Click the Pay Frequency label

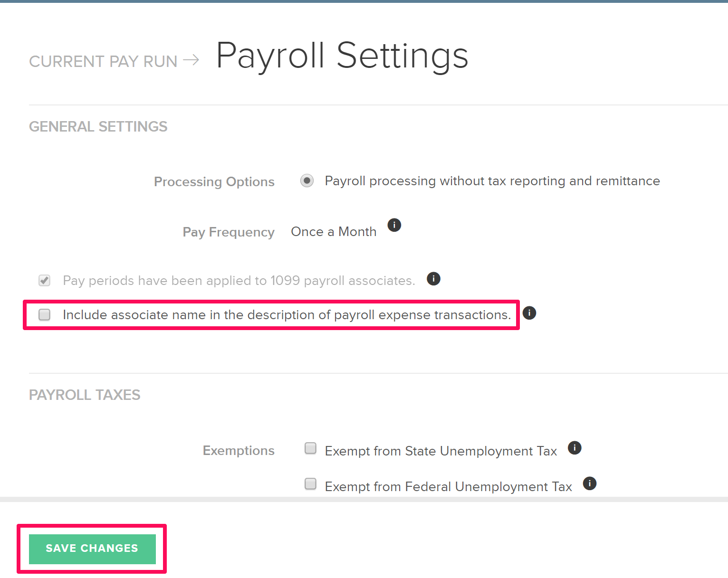point(229,232)
